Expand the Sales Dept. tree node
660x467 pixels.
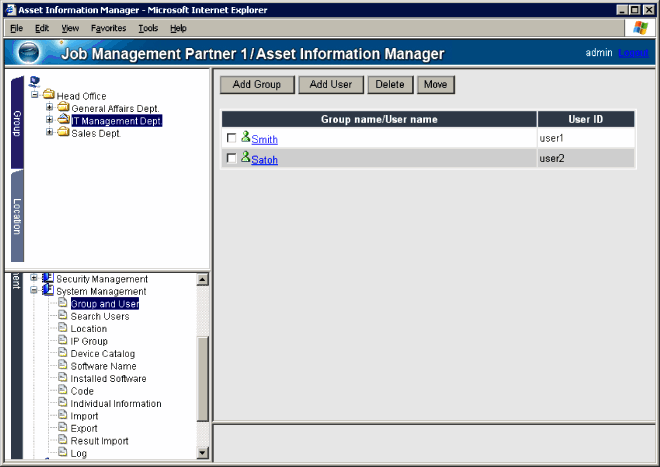pyautogui.click(x=50, y=133)
